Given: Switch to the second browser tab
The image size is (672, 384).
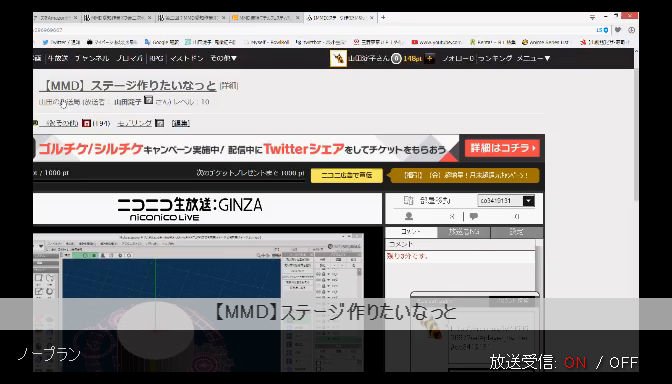Looking at the screenshot, I should (117, 18).
